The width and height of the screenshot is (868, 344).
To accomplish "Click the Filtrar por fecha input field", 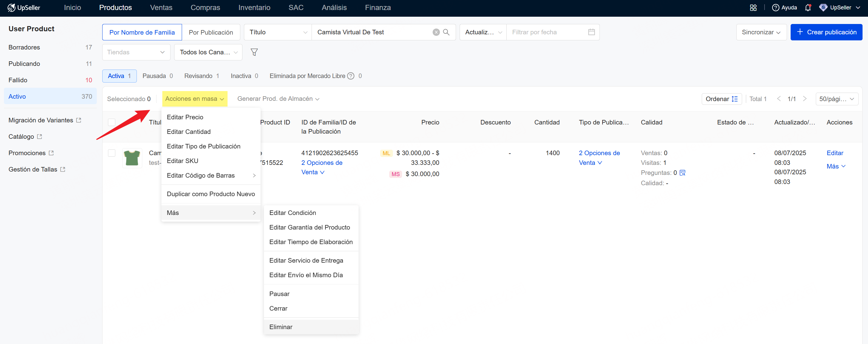I will pos(553,32).
